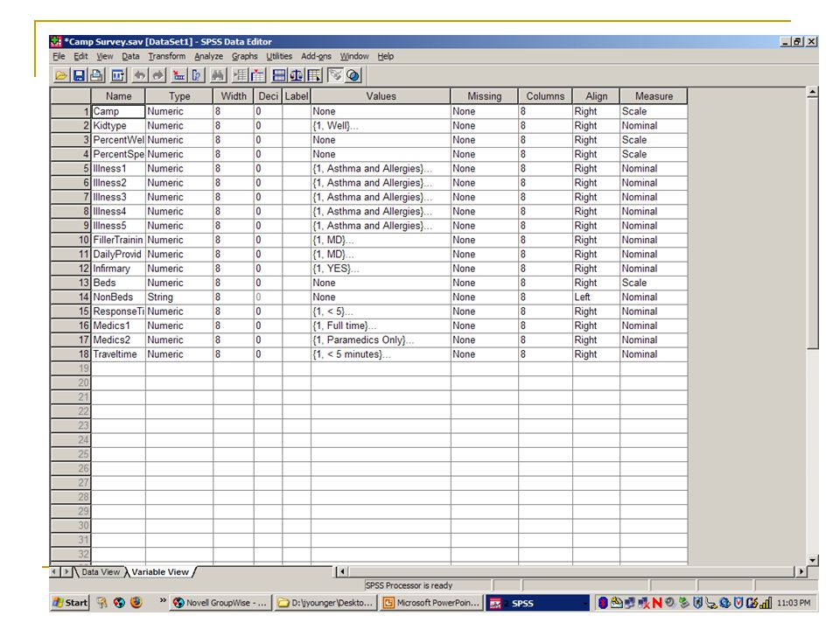
Task: Open the View menu
Action: click(105, 56)
